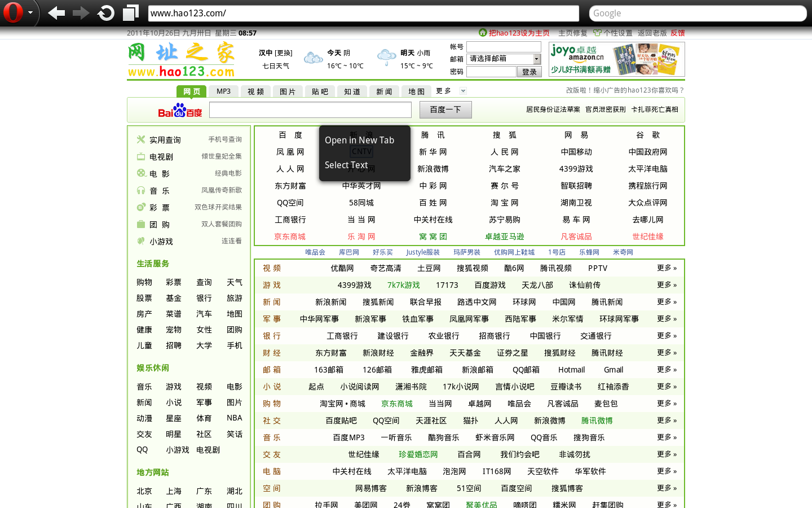The image size is (812, 508).
Task: Open the 把hao123设为主页 link
Action: click(519, 33)
